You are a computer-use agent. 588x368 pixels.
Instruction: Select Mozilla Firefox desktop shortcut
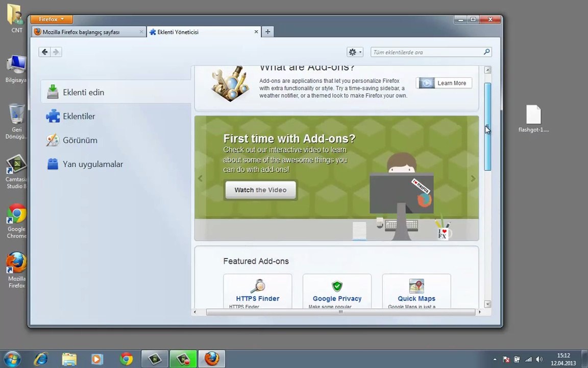tap(16, 270)
